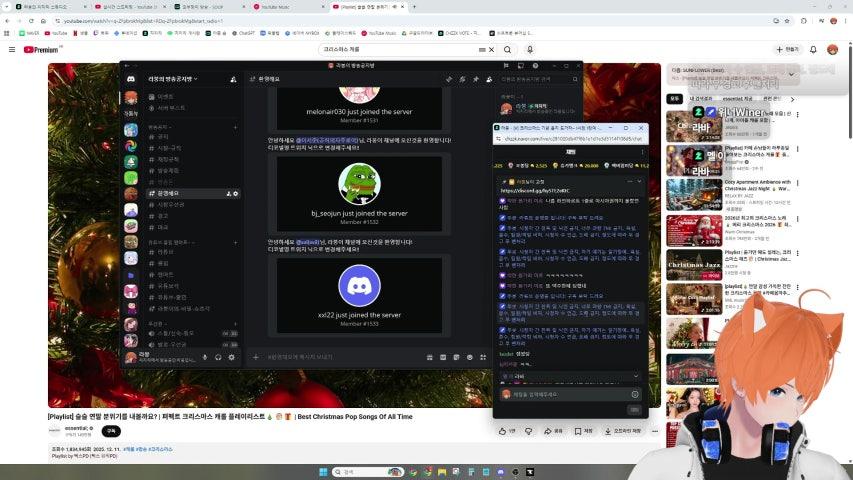Start YouTube voice search microphone
Viewport: 853px width, 480px height.
point(530,50)
